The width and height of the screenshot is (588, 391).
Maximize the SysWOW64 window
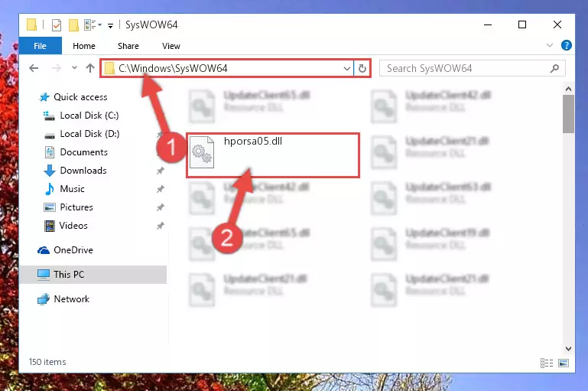pyautogui.click(x=522, y=24)
